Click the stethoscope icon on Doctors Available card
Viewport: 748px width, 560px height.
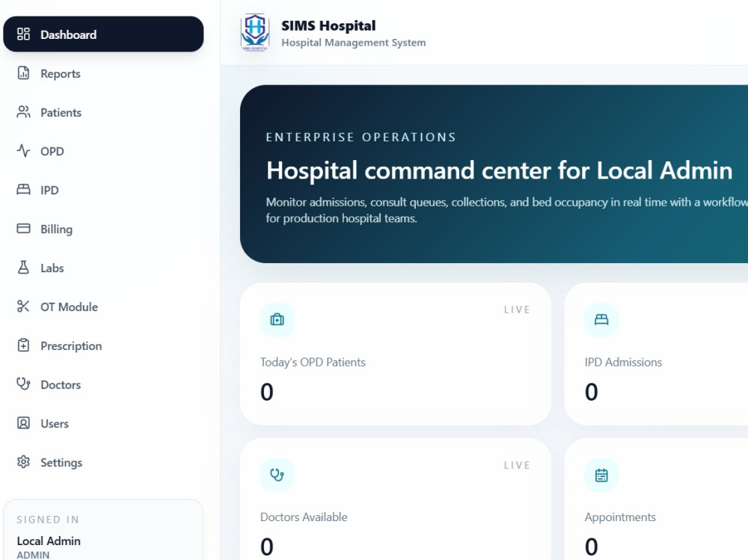click(278, 475)
